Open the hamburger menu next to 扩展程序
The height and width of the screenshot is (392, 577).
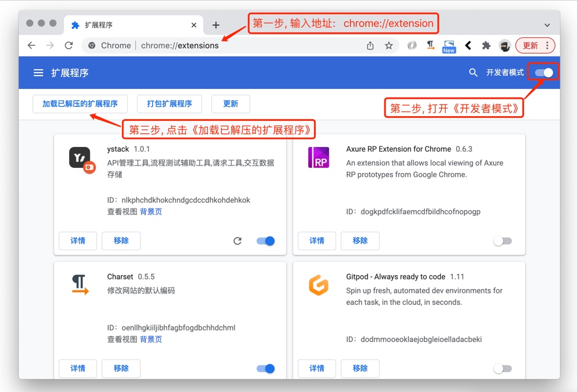[x=38, y=73]
